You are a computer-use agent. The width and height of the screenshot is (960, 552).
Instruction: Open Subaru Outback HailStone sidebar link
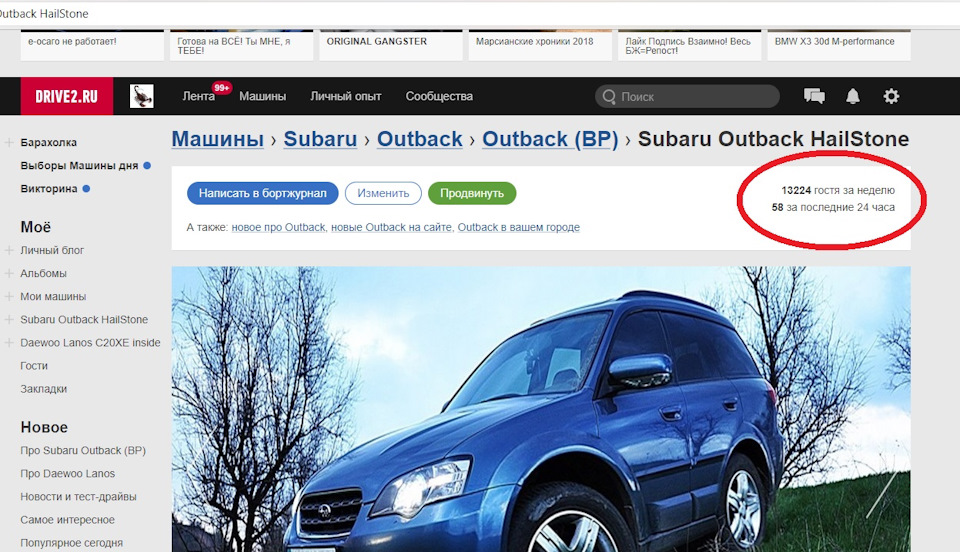[84, 319]
